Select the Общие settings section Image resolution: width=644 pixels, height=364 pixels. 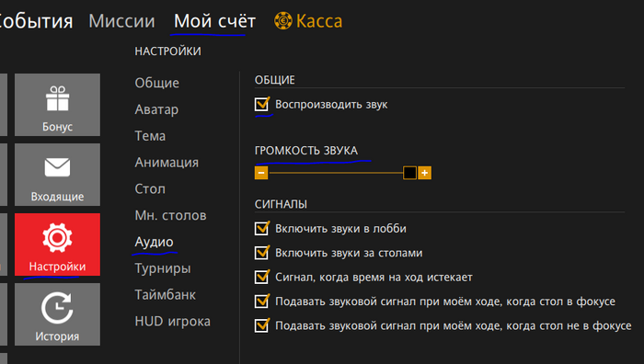(157, 83)
